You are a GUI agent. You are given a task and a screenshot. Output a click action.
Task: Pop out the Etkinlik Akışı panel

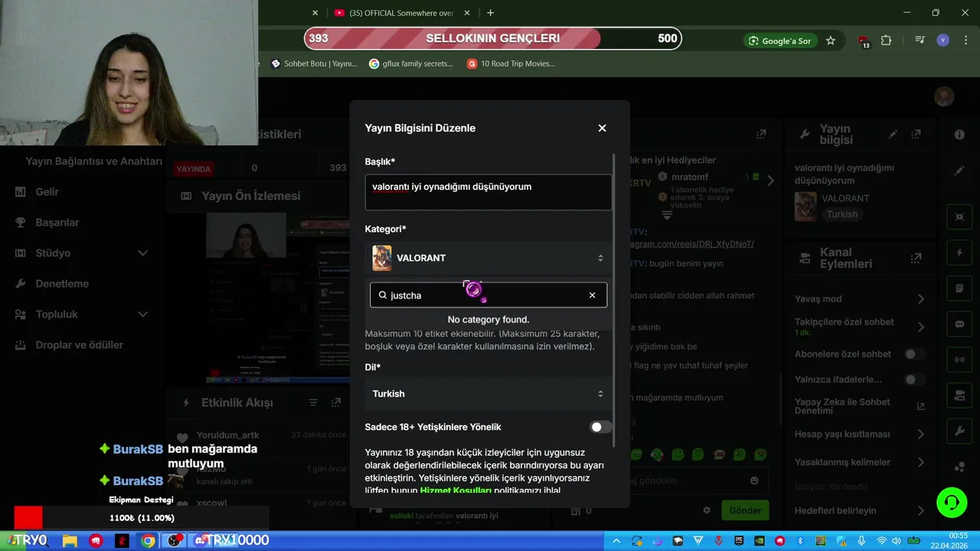336,403
